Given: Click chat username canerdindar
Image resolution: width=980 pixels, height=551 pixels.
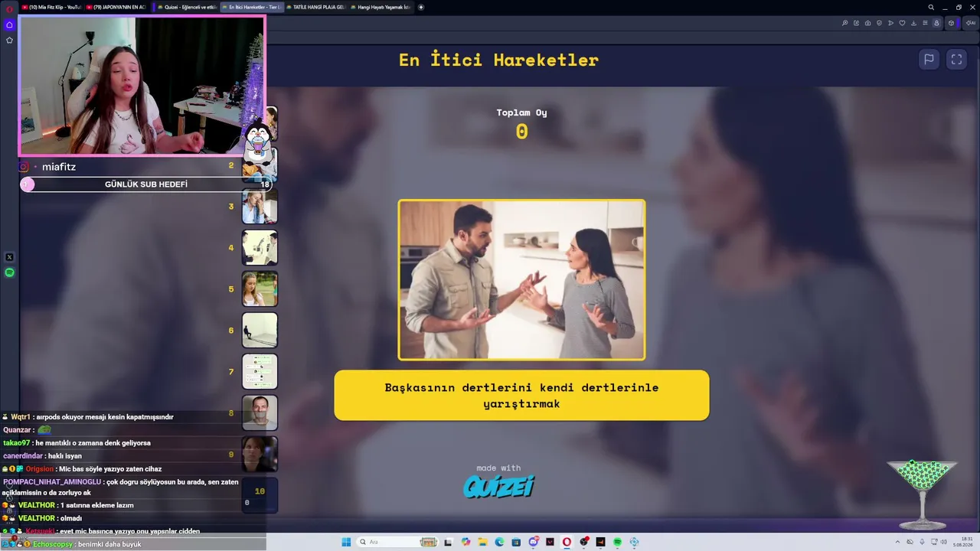Looking at the screenshot, I should (x=23, y=456).
